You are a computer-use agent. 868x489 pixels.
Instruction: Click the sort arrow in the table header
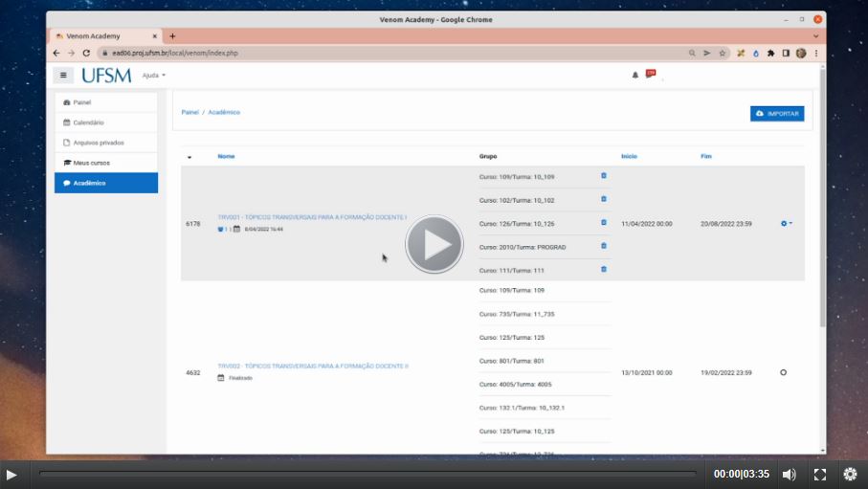click(189, 157)
